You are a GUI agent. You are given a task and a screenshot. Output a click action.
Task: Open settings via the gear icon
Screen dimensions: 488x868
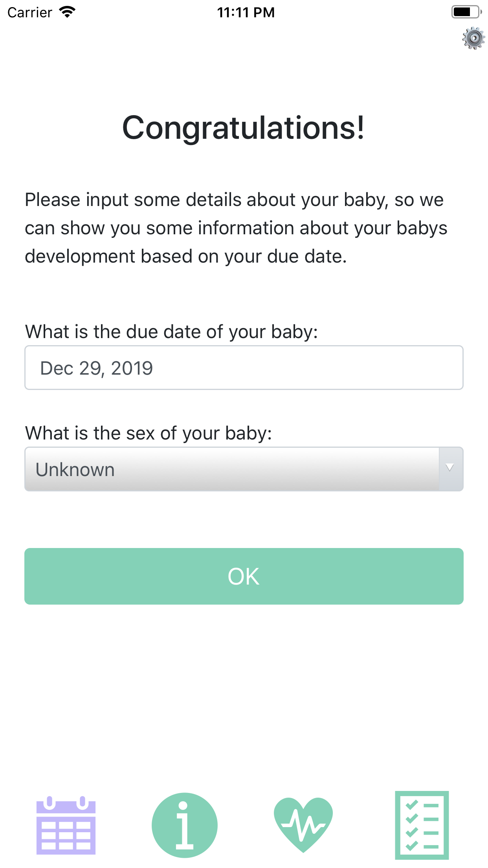point(473,39)
